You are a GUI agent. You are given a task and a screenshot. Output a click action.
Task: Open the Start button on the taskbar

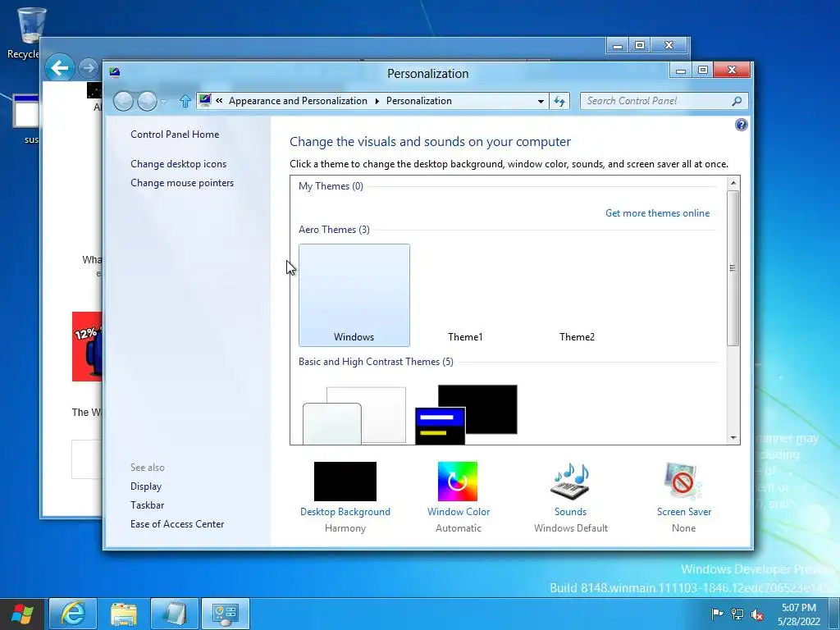tap(21, 614)
